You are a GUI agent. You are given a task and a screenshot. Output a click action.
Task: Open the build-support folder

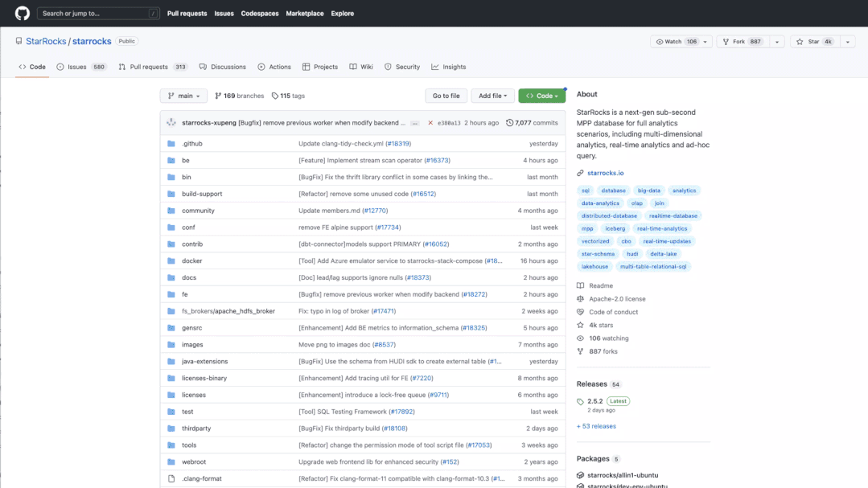coord(202,194)
